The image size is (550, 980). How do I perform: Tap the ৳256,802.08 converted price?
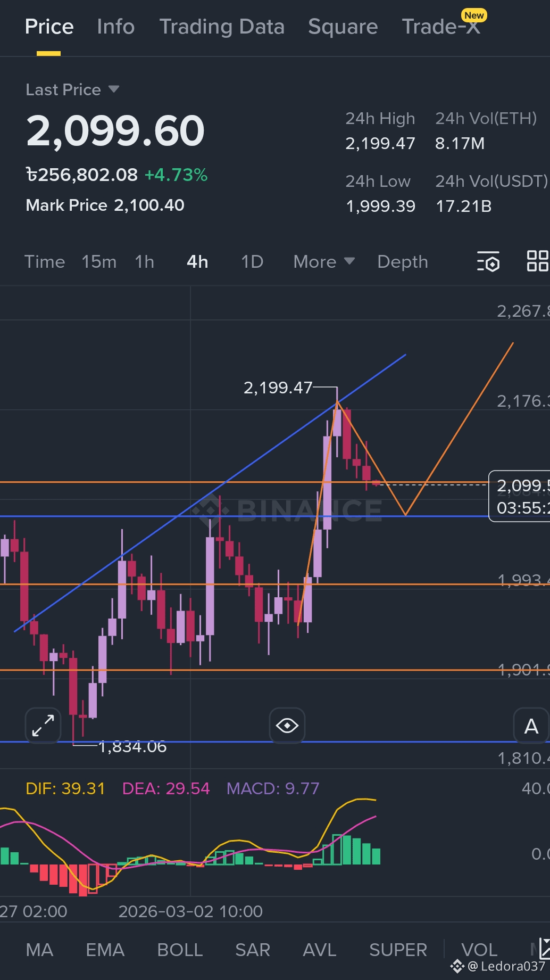tap(81, 175)
